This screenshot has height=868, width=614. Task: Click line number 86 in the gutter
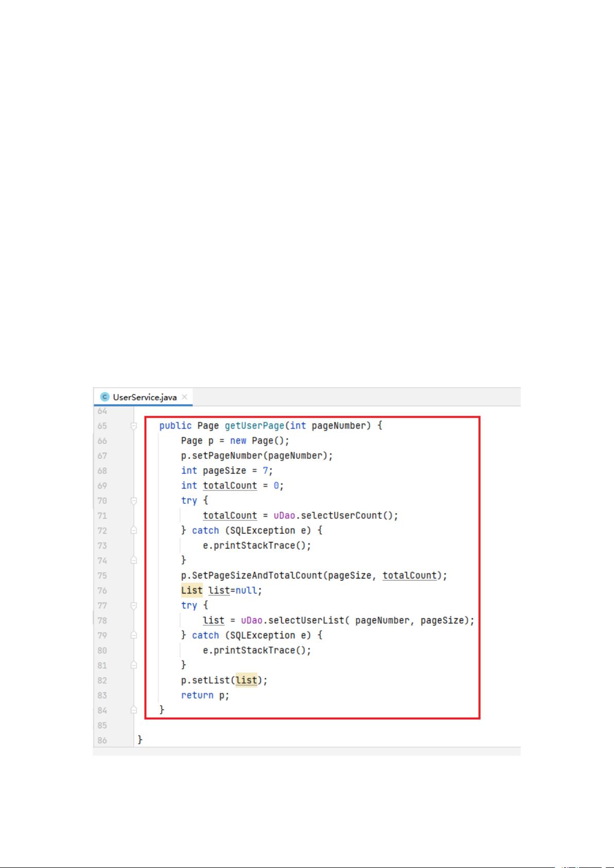pos(102,740)
